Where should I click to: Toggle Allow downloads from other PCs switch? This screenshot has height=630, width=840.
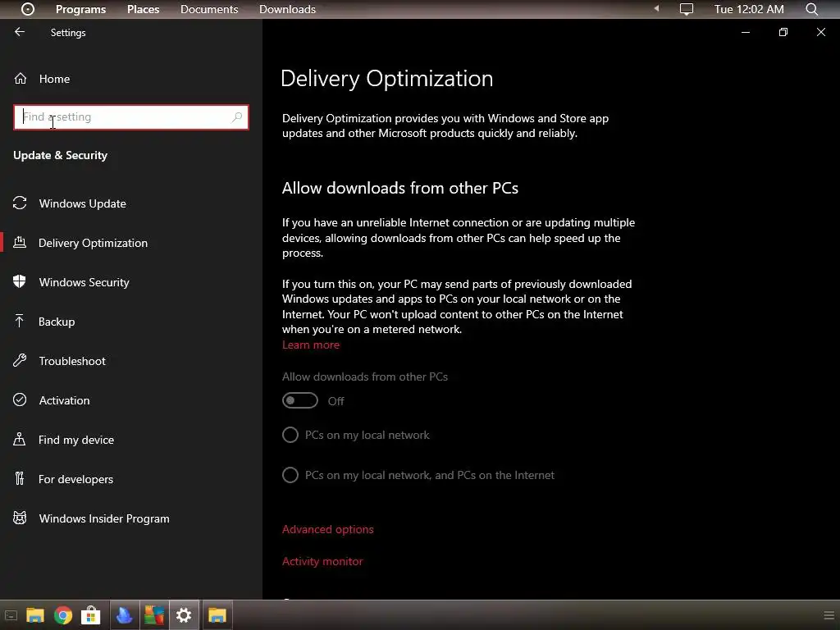(300, 400)
